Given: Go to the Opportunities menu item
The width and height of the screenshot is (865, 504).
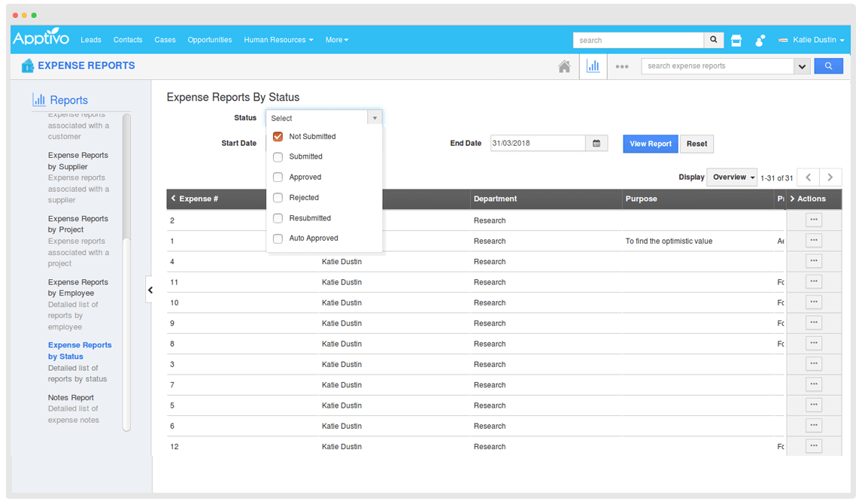Looking at the screenshot, I should [x=210, y=40].
